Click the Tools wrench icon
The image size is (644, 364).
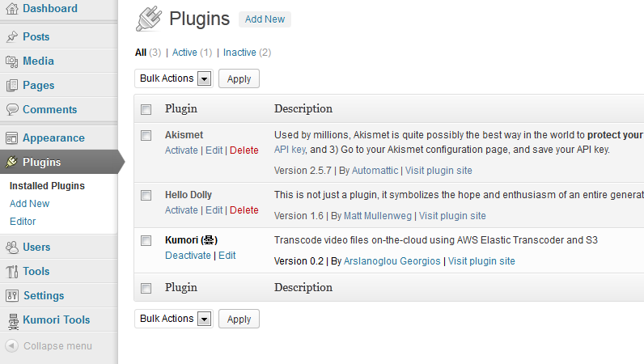tap(12, 272)
